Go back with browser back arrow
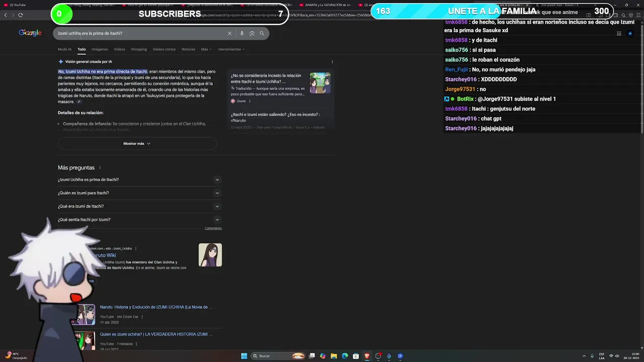The image size is (644, 362). [x=6, y=15]
